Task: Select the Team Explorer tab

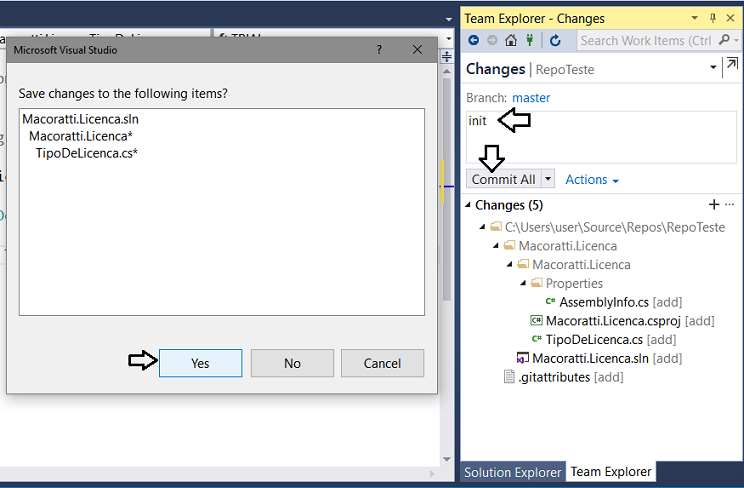Action: point(611,471)
